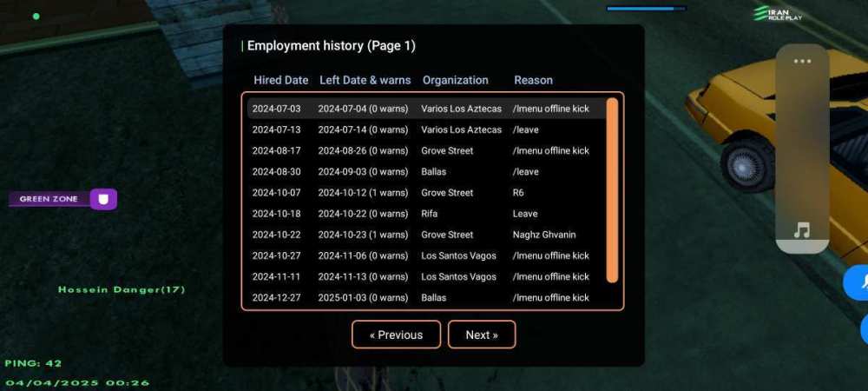The height and width of the screenshot is (391, 868).
Task: Tap the blue chat bubble button
Action: coord(857,283)
